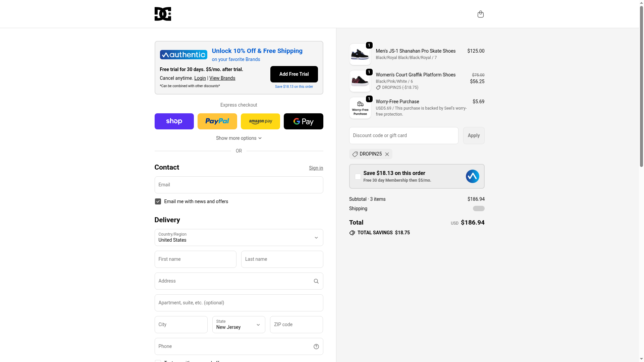
Task: Remove the DROPIN25 discount code
Action: tap(387, 154)
